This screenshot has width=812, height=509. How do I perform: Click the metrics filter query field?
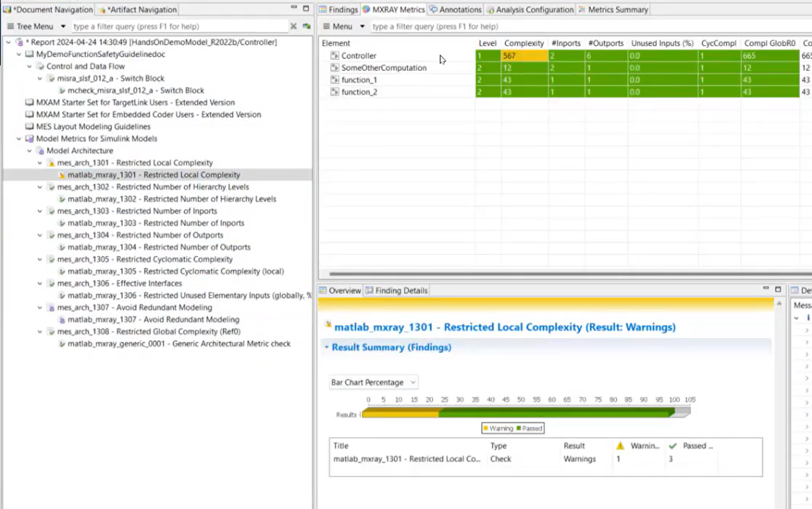[589, 26]
